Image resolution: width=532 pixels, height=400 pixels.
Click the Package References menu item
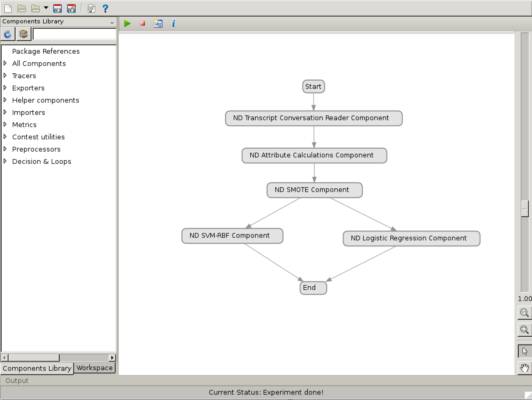[46, 51]
